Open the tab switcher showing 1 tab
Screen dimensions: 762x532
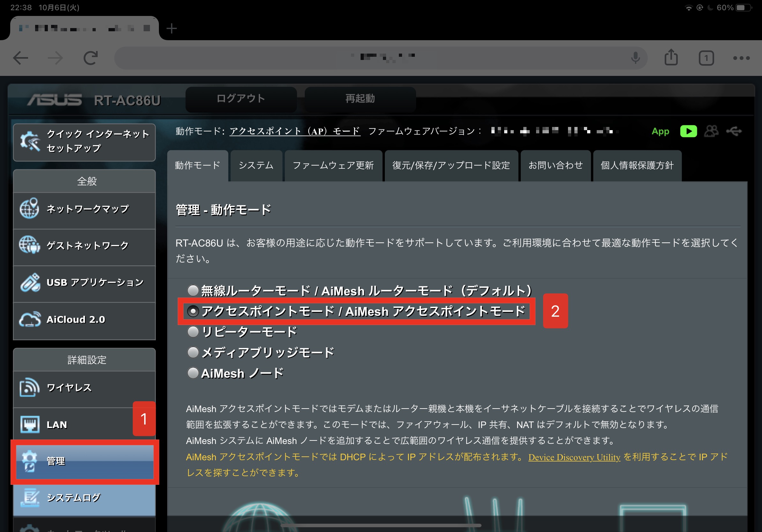pos(706,58)
